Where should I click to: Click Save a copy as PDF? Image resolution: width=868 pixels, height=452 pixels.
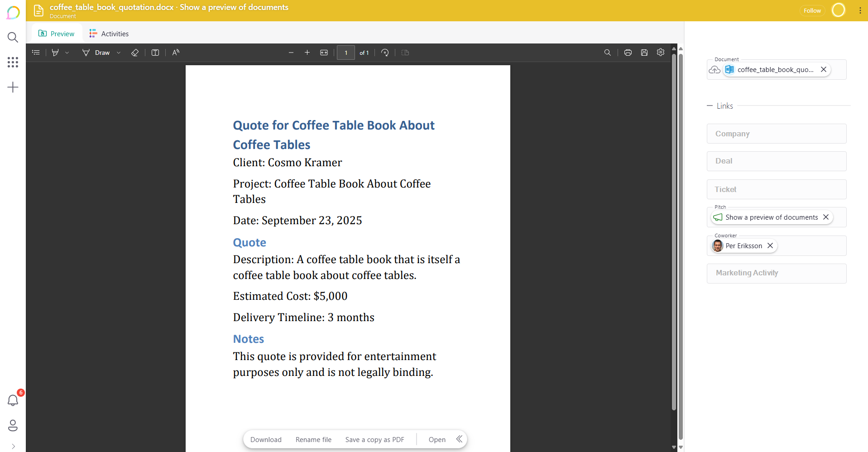pos(374,439)
